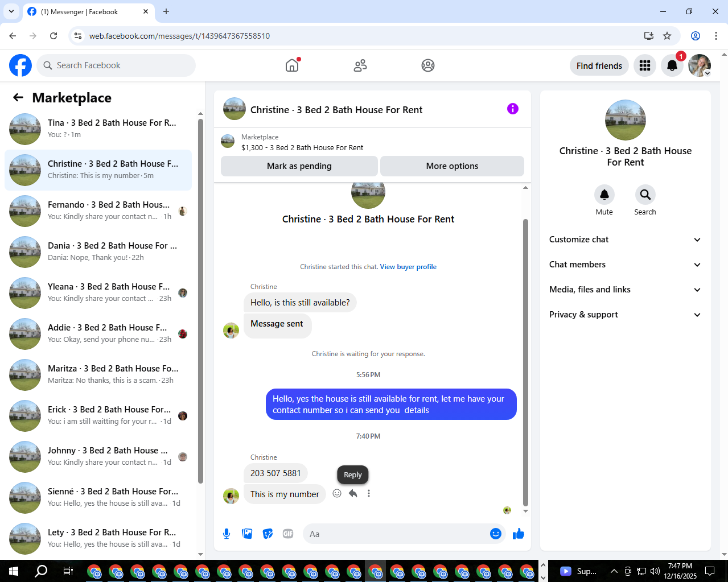Image resolution: width=728 pixels, height=582 pixels.
Task: Open Dania's conversation
Action: [x=98, y=252]
